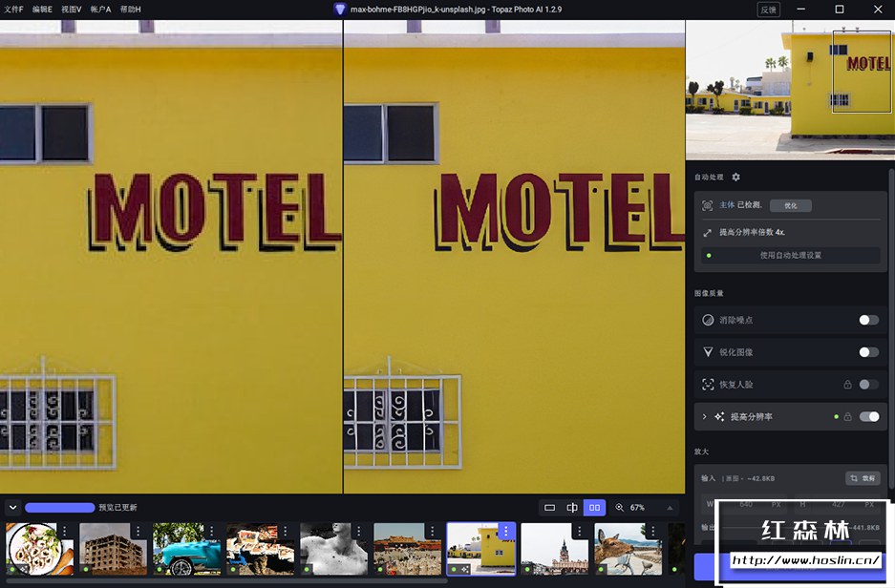Enable the 消除噪点 toggle
The height and width of the screenshot is (588, 895).
869,320
